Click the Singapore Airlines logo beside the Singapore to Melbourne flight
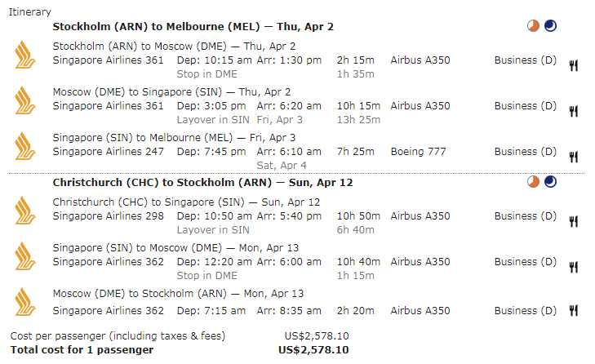 [25, 146]
